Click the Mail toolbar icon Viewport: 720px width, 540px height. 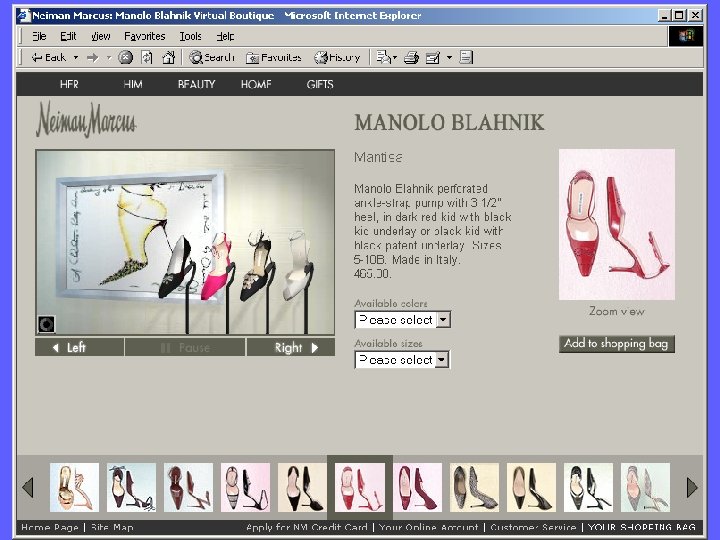coord(384,57)
